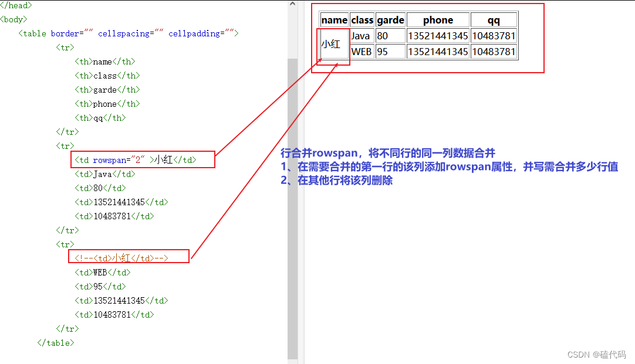This screenshot has width=635, height=364.
Task: Click 13521441345 in the Java row
Action: [x=438, y=36]
